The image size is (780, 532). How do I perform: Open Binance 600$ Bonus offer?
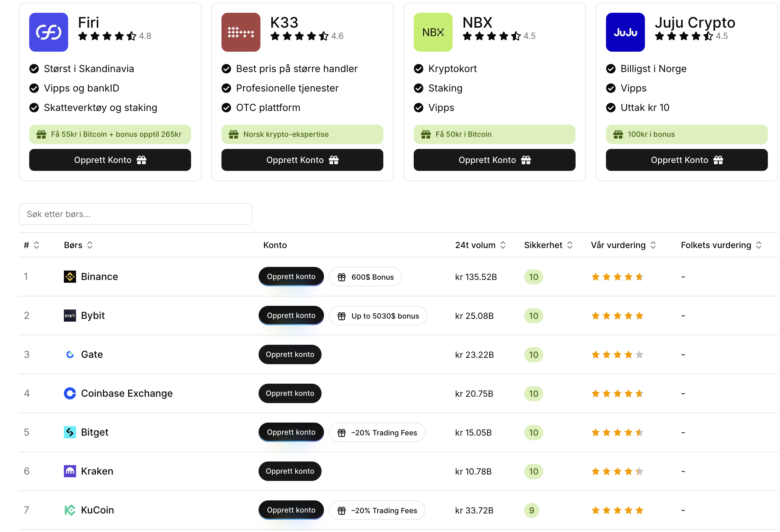[365, 277]
